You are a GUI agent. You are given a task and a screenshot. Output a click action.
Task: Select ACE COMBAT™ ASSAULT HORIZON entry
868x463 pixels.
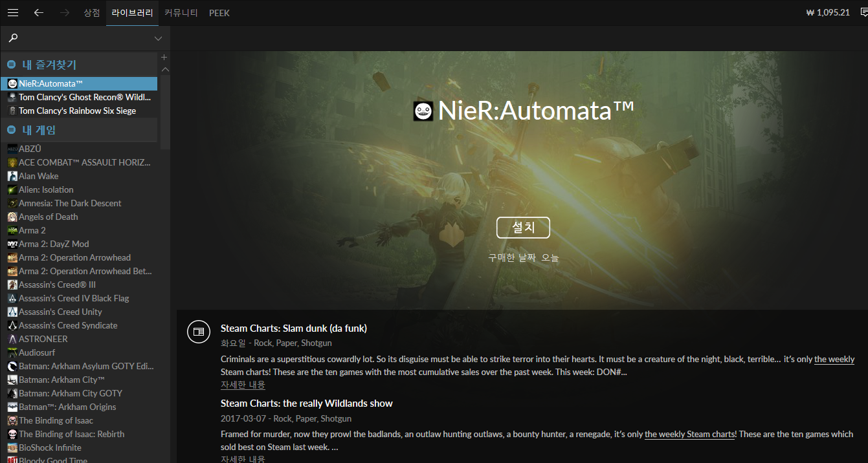[79, 162]
